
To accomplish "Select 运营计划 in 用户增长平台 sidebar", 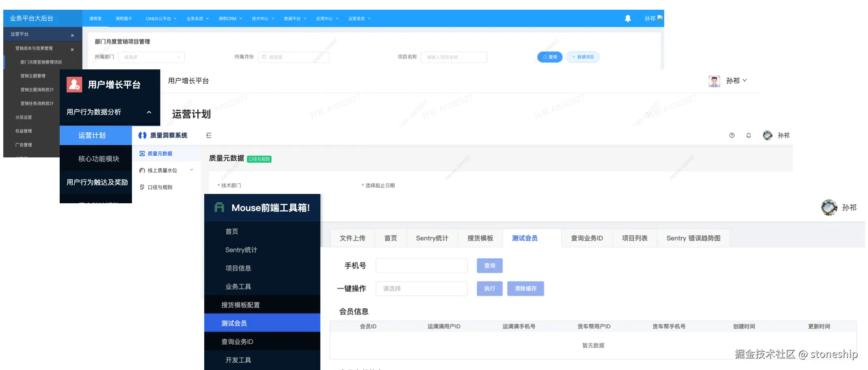I will tap(96, 136).
